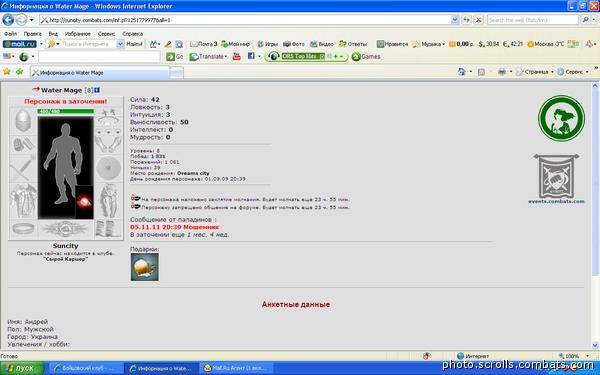Open the Сервис menu in the menu bar
The height and width of the screenshot is (375, 600).
tap(106, 34)
